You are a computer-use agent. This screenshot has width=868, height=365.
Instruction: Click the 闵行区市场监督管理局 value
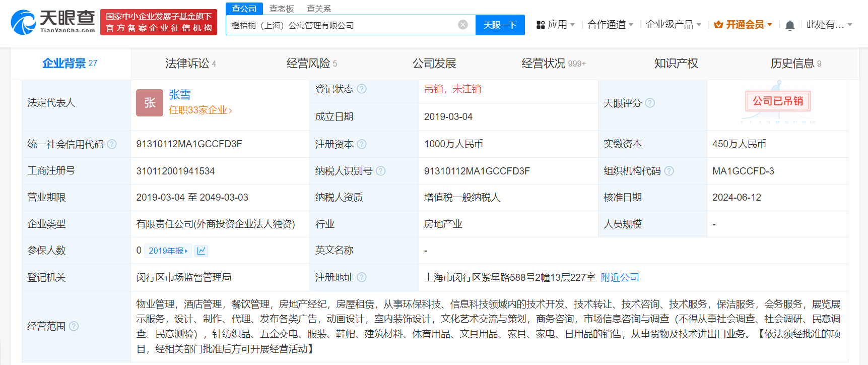tap(183, 277)
